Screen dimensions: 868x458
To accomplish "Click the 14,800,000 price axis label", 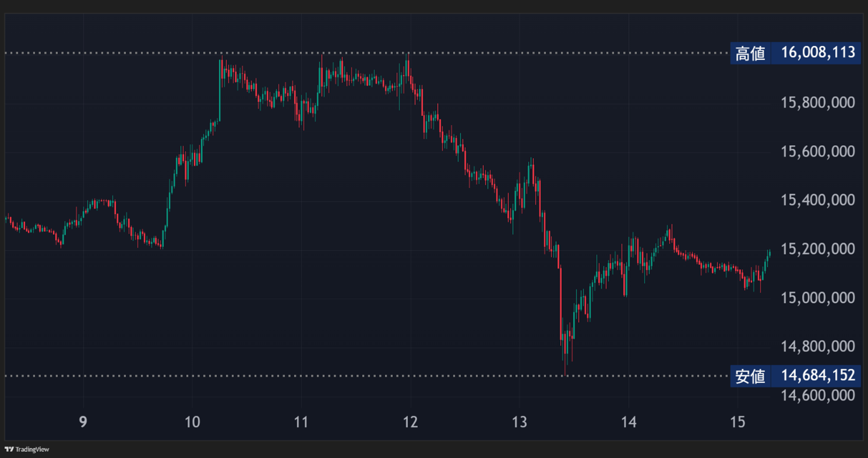I will (x=818, y=347).
